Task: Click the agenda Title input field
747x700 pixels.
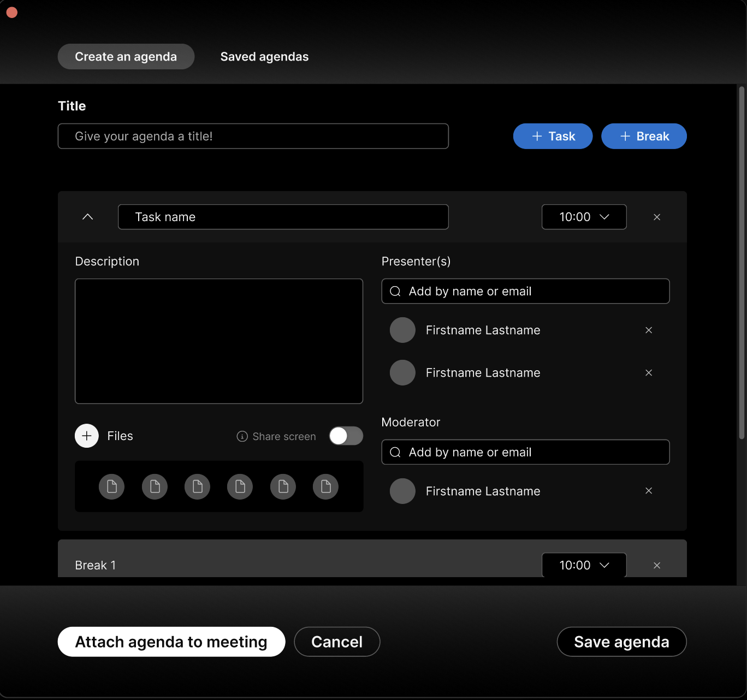Action: (x=253, y=136)
